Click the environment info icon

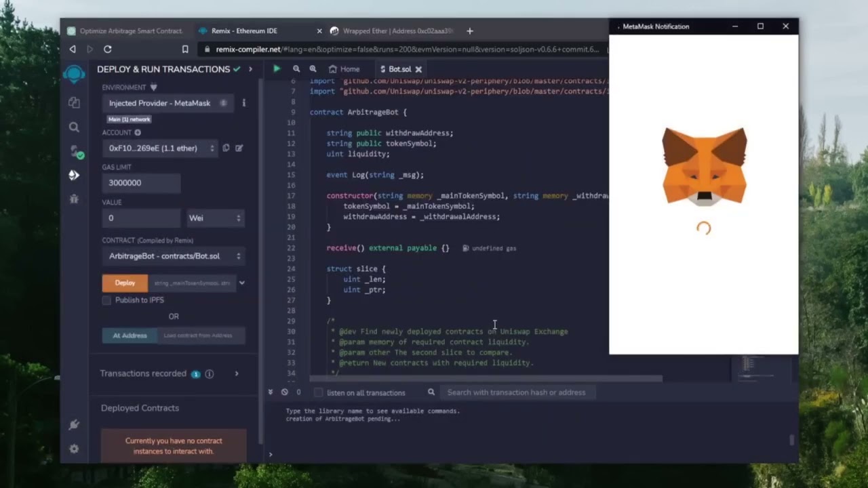243,103
